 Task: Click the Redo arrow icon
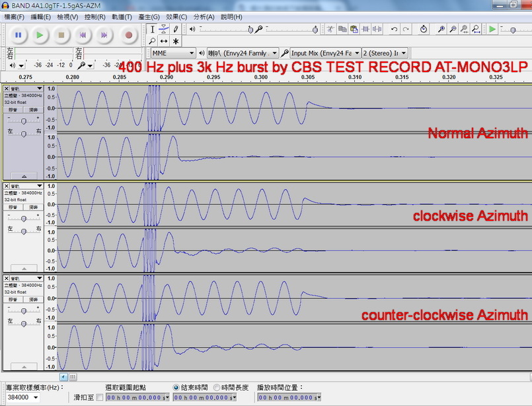(x=406, y=30)
